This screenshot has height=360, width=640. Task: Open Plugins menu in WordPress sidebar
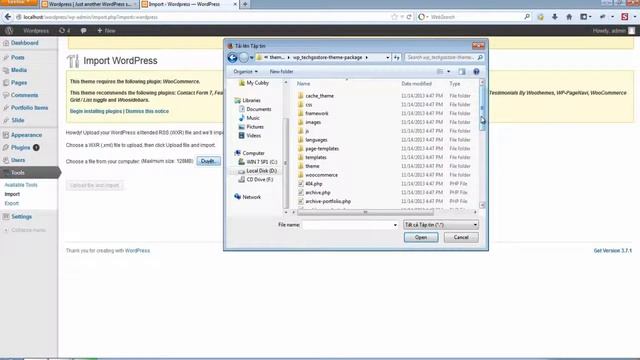click(20, 147)
